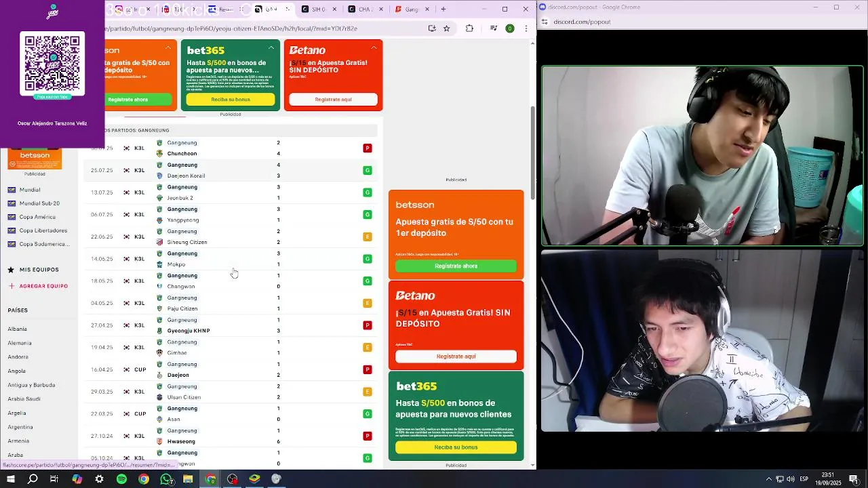Click 'Regístrate aquí' in top Betano banner
The image size is (868, 488).
333,100
